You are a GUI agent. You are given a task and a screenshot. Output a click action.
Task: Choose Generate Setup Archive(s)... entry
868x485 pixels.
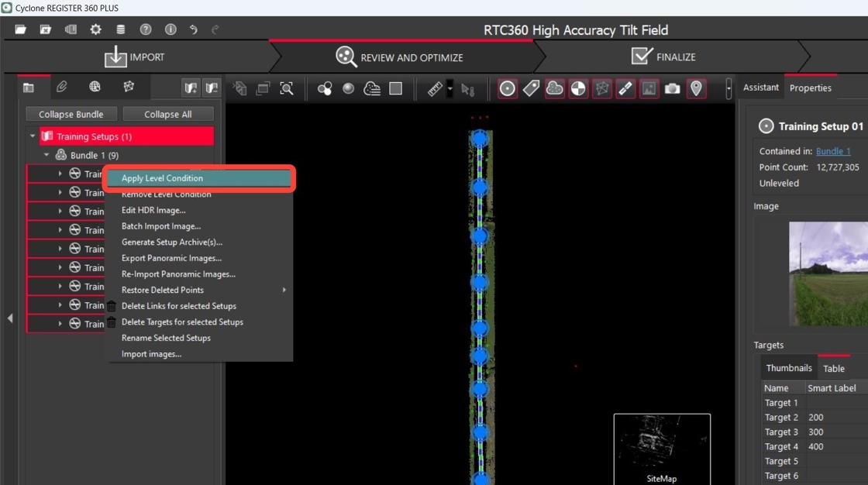(x=199, y=242)
